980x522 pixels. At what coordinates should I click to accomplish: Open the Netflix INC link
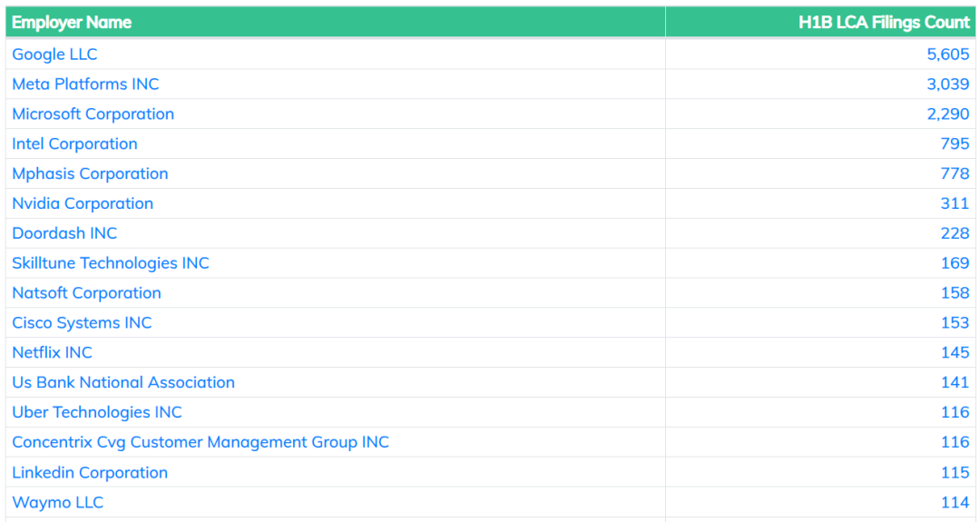[x=52, y=352]
